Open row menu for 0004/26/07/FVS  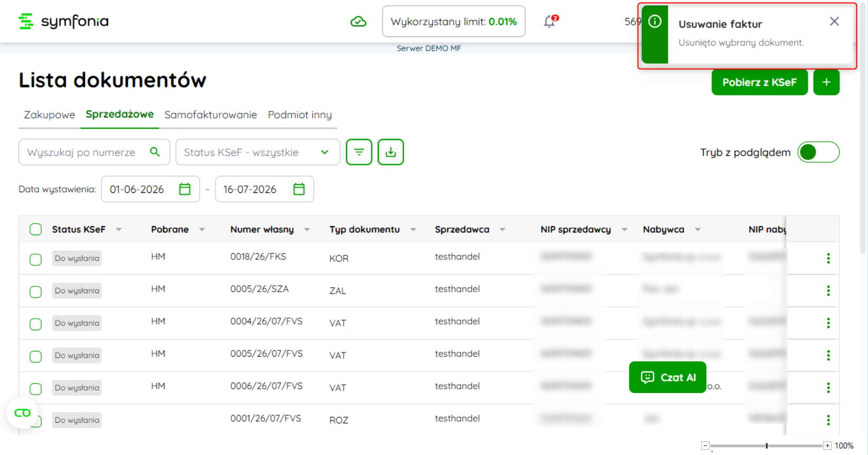(828, 323)
